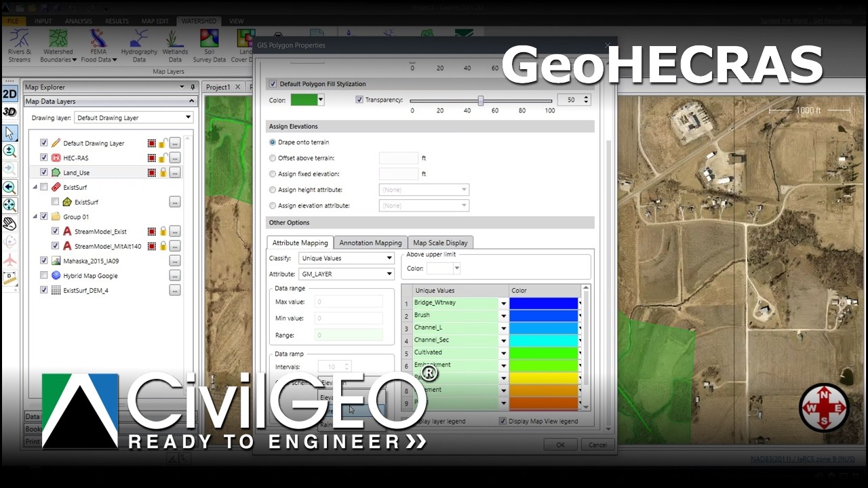Image resolution: width=868 pixels, height=488 pixels.
Task: Click the zoom in/out magnifier tool
Action: 9,150
